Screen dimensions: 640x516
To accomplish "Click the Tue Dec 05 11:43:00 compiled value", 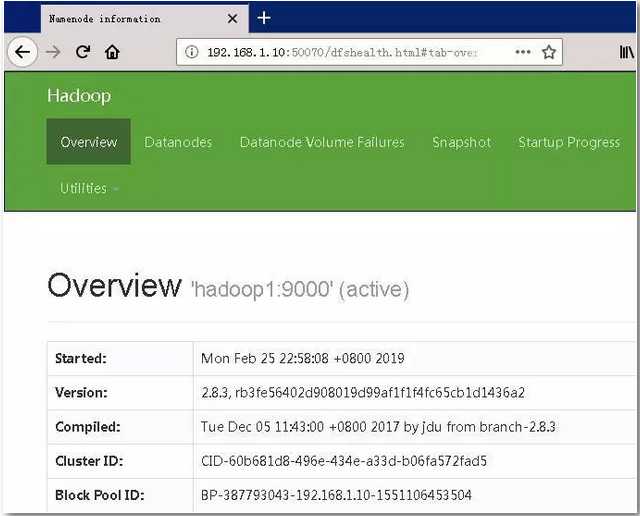I will (x=378, y=427).
